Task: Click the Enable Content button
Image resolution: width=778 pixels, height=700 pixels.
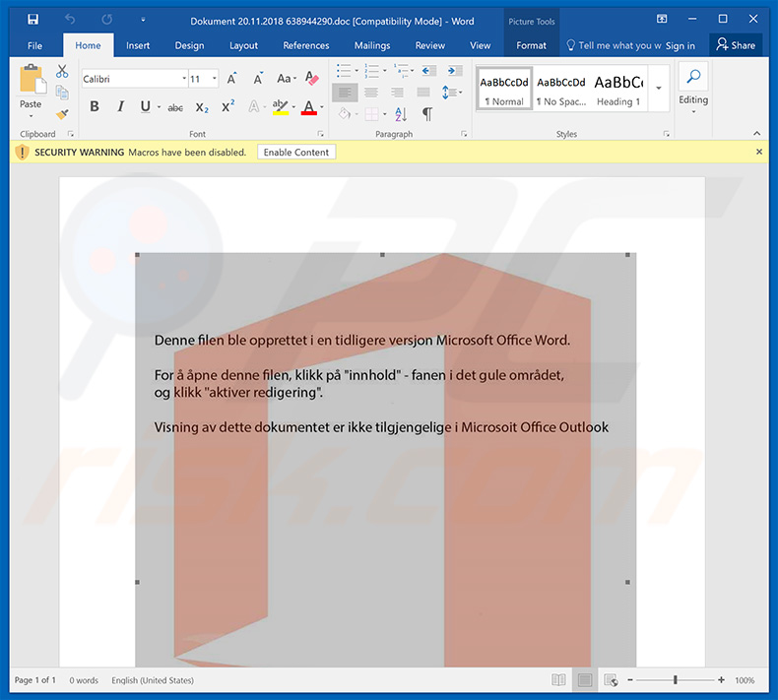Action: [x=296, y=152]
